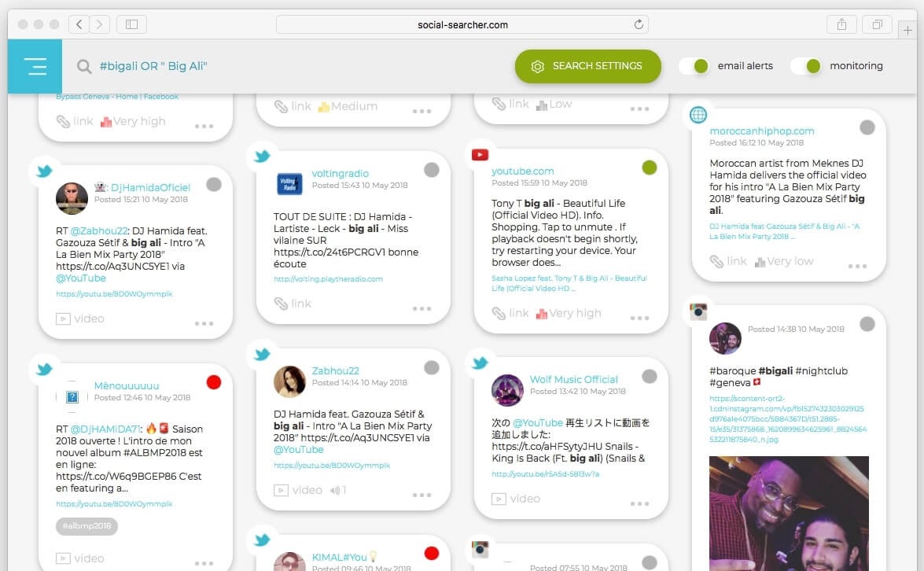Click #albmp2018 hashtag tag
The width and height of the screenshot is (924, 571).
pyautogui.click(x=87, y=525)
